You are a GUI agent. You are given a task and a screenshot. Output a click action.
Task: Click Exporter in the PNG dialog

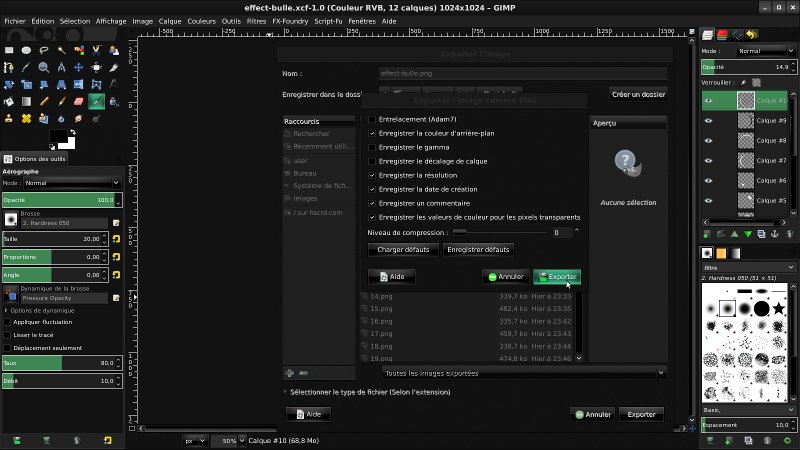(x=557, y=277)
